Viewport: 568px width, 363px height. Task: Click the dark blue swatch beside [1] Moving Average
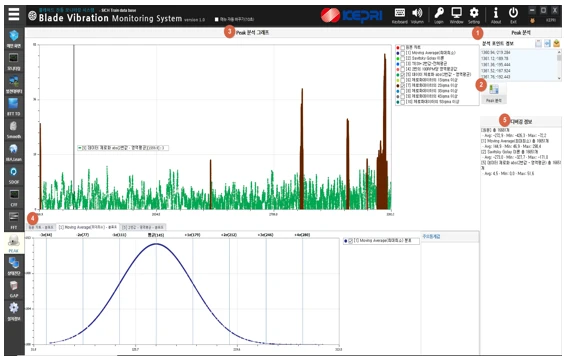pos(398,53)
